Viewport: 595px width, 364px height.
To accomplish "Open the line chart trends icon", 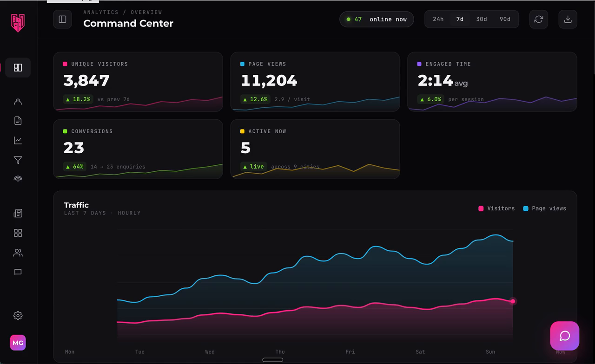I will click(18, 140).
